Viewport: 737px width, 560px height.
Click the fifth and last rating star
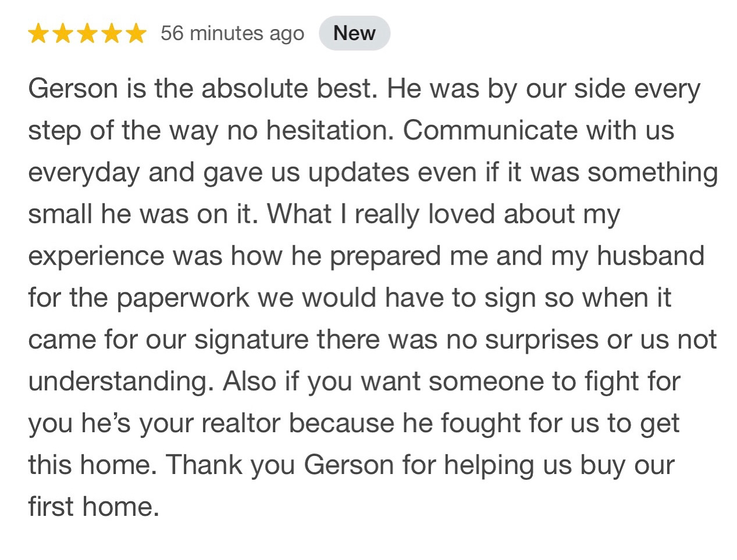pos(136,34)
